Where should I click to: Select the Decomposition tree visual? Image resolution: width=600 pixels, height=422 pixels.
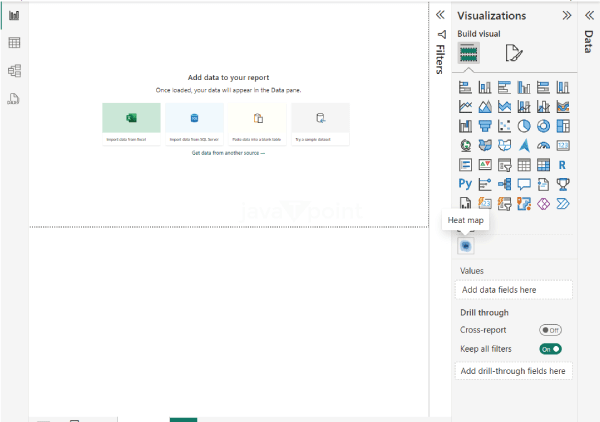[504, 184]
